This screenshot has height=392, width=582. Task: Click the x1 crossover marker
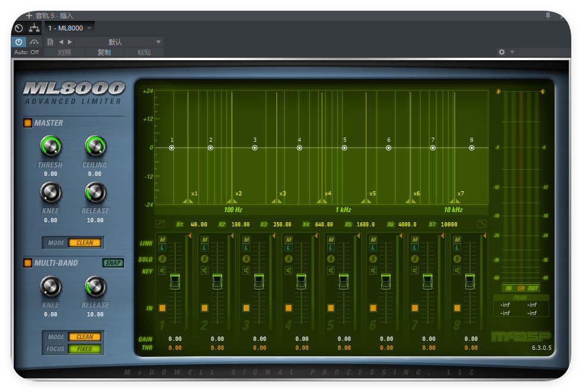[x=188, y=201]
